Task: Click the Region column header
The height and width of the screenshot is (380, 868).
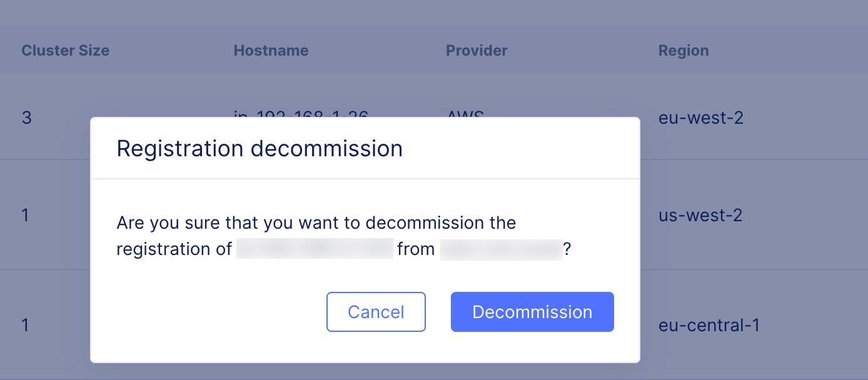Action: [684, 50]
